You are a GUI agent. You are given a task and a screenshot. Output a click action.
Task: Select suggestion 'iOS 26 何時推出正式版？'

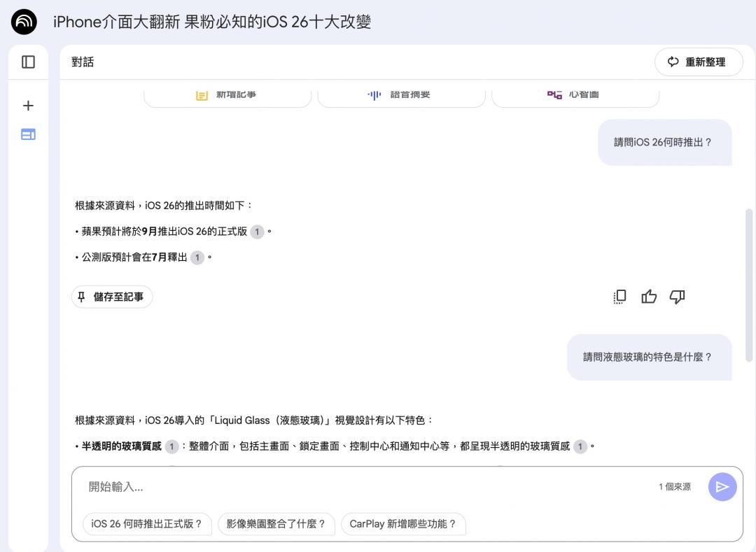[147, 524]
